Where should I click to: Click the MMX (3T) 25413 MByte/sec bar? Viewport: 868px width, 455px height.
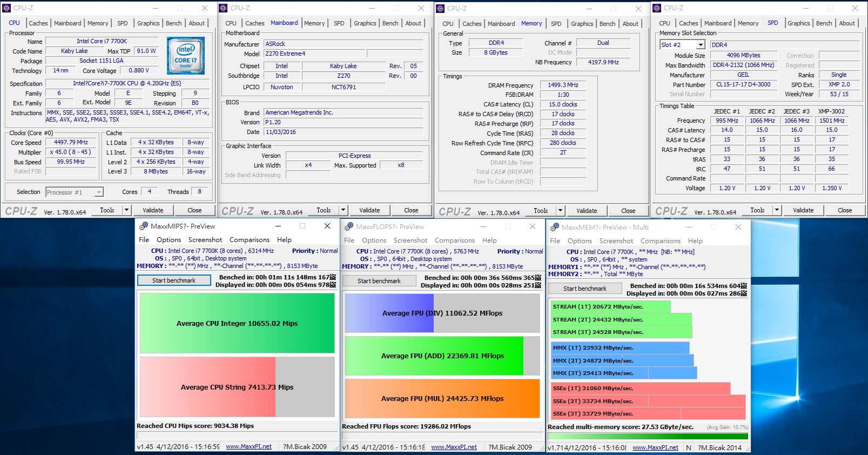(x=624, y=373)
